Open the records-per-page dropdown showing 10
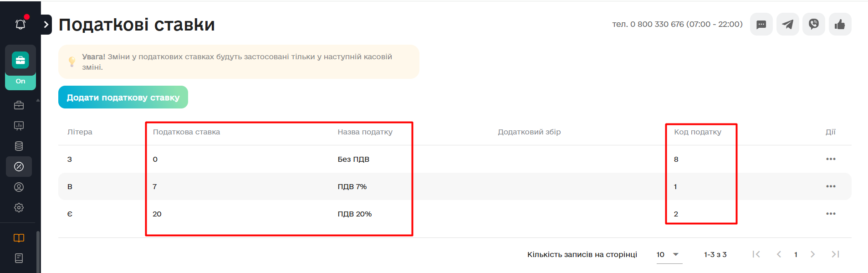The width and height of the screenshot is (868, 273). pos(669,254)
